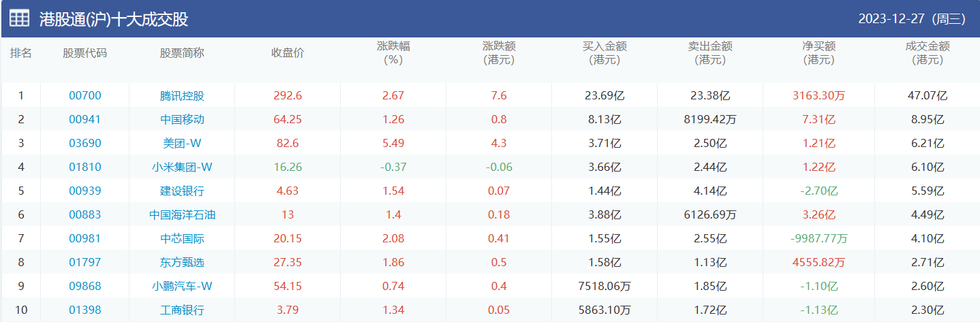Open stock code 00700 link

pyautogui.click(x=85, y=96)
